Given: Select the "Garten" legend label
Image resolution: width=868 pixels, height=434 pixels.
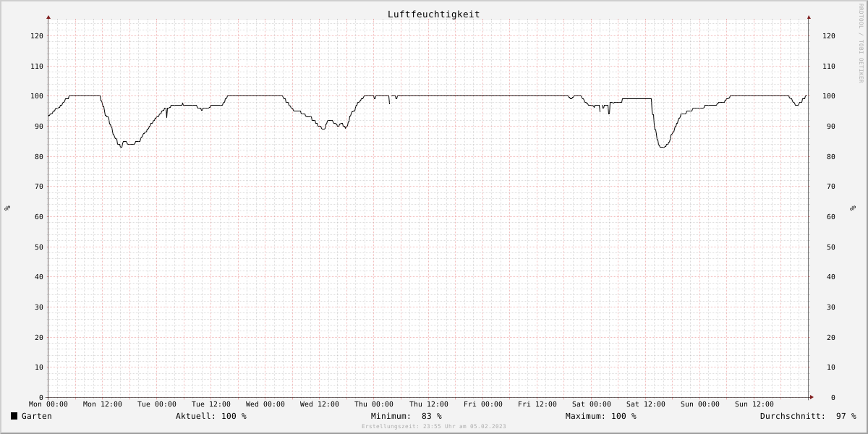Looking at the screenshot, I should pos(37,416).
